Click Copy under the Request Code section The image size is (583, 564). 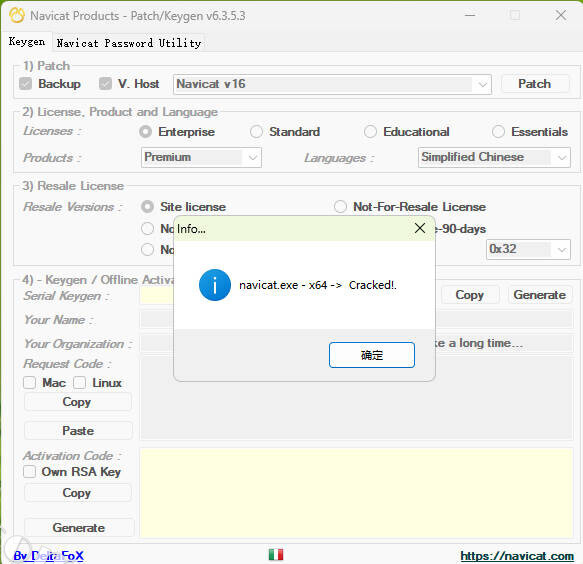coord(78,402)
